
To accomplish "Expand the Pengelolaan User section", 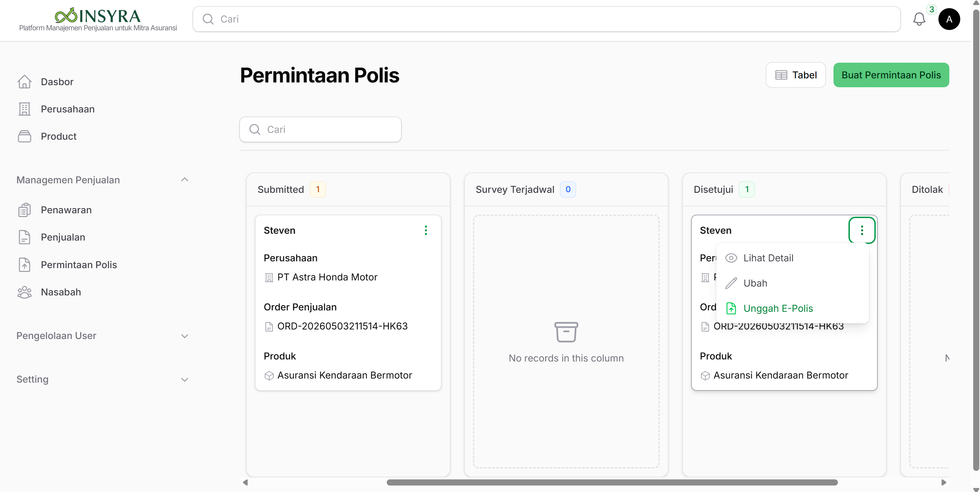I will (184, 336).
